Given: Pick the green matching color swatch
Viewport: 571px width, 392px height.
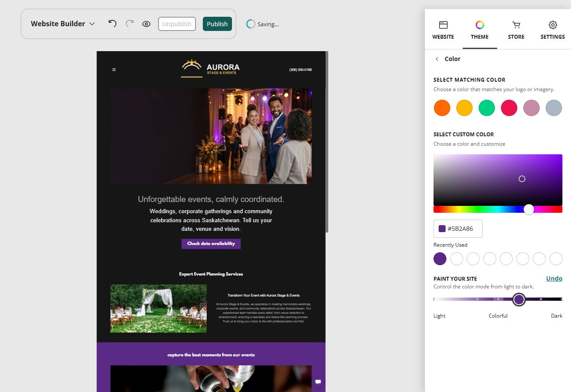Looking at the screenshot, I should click(487, 108).
